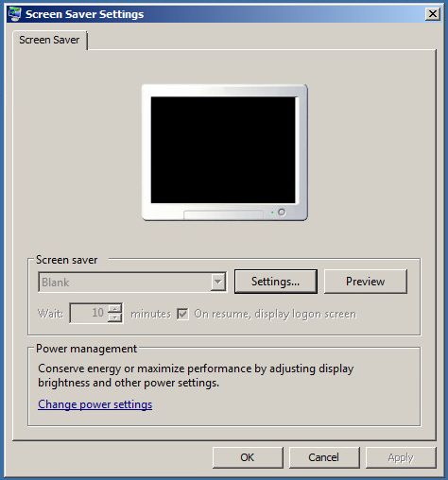The width and height of the screenshot is (448, 480).
Task: Click the Apply button
Action: tap(401, 457)
